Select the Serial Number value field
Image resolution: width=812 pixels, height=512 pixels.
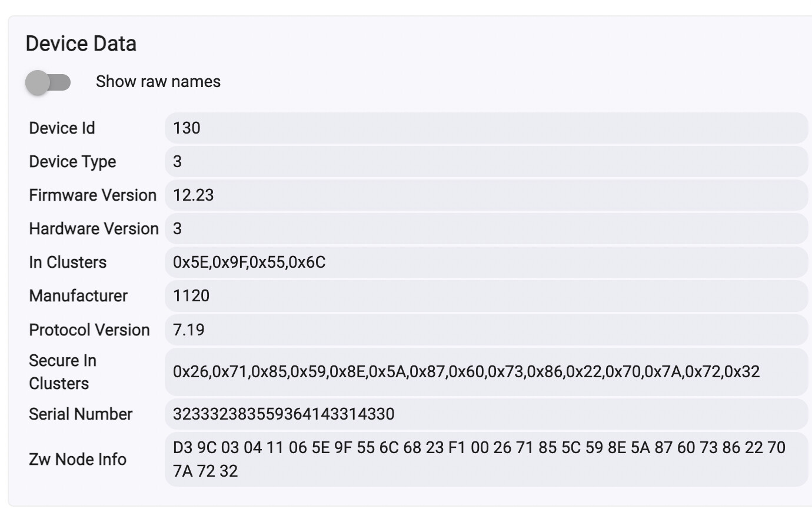click(486, 414)
